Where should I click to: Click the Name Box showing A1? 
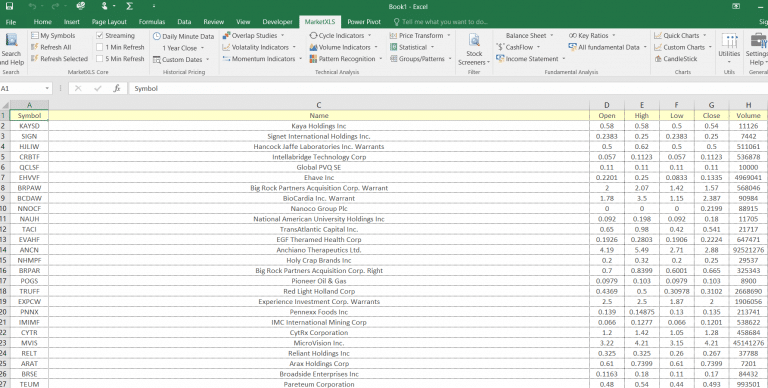pyautogui.click(x=22, y=89)
